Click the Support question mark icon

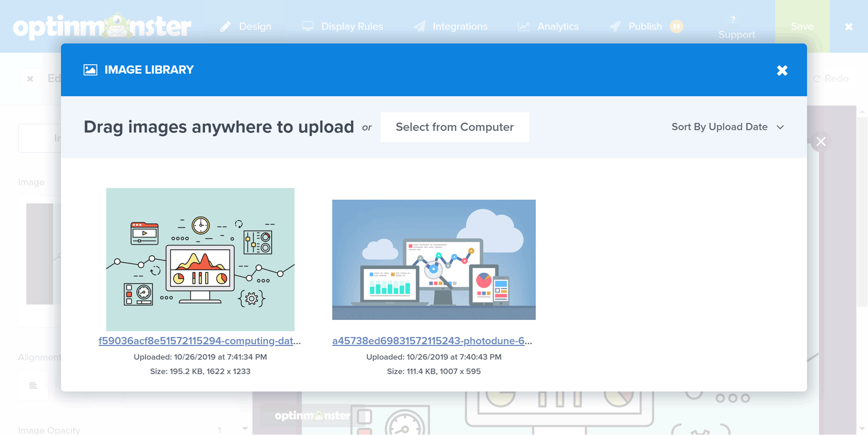tap(733, 20)
